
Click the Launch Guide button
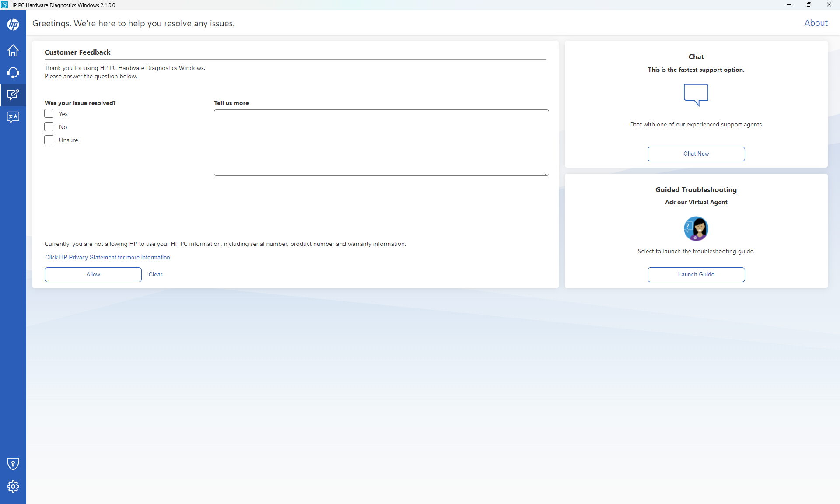click(696, 275)
